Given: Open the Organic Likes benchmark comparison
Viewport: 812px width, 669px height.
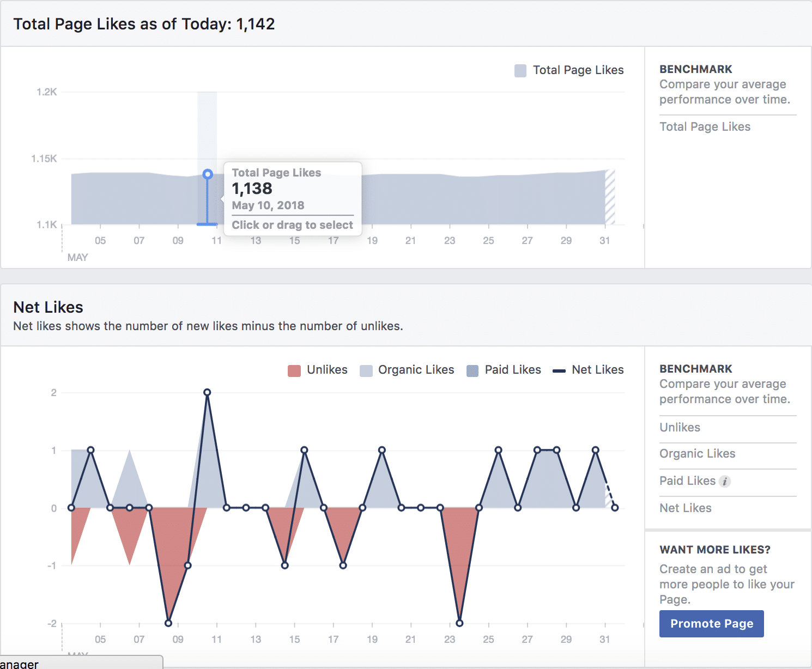Looking at the screenshot, I should [698, 453].
